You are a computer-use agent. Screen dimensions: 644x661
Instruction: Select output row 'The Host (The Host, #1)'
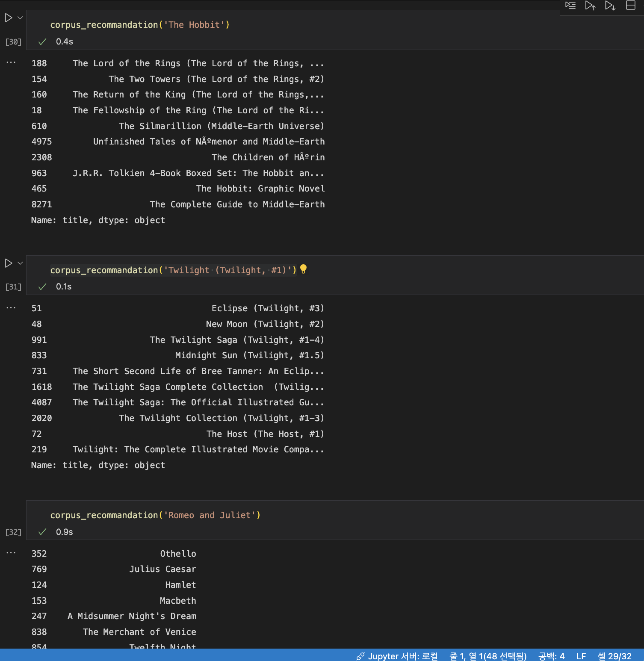178,434
